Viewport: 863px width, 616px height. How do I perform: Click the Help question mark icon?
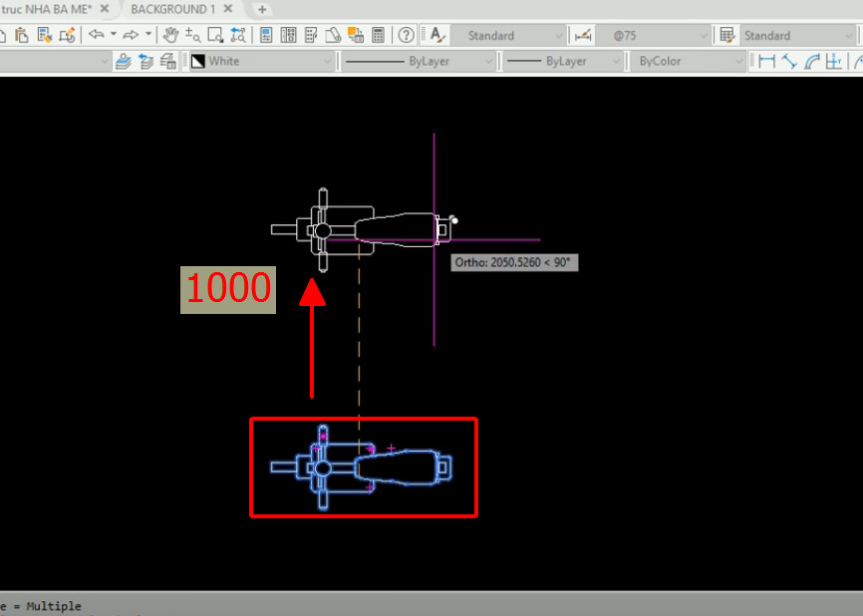pos(406,35)
